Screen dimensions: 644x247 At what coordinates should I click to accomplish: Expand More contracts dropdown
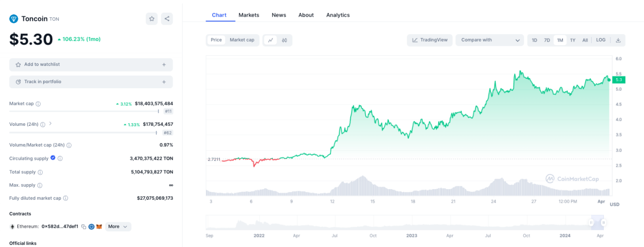tap(118, 227)
